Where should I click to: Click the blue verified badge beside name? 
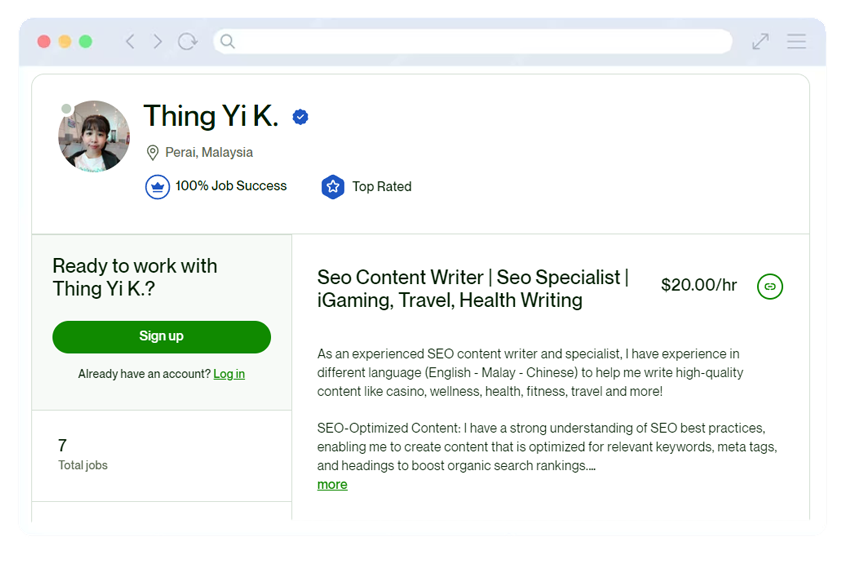point(300,117)
